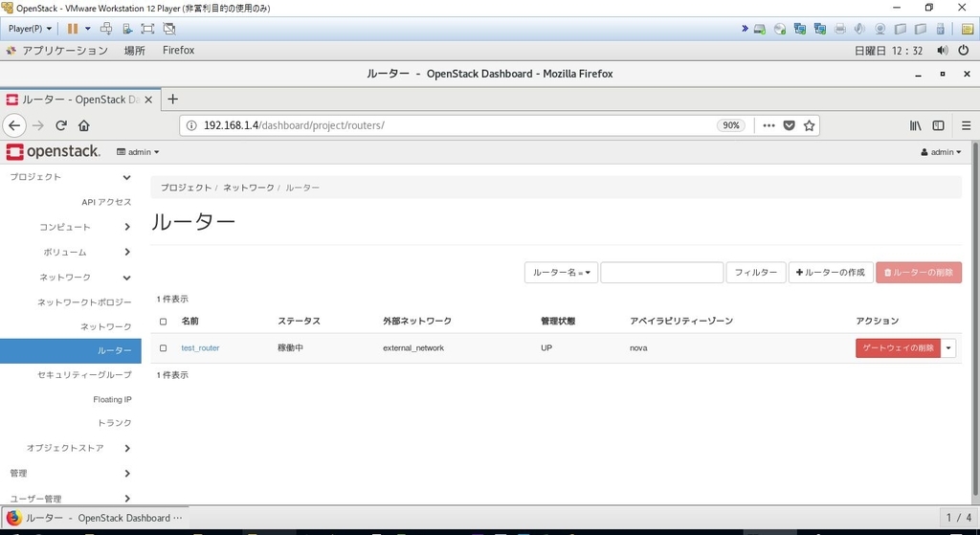Toggle the Firefox sidebar icon
Image resolution: width=980 pixels, height=535 pixels.
coord(938,125)
